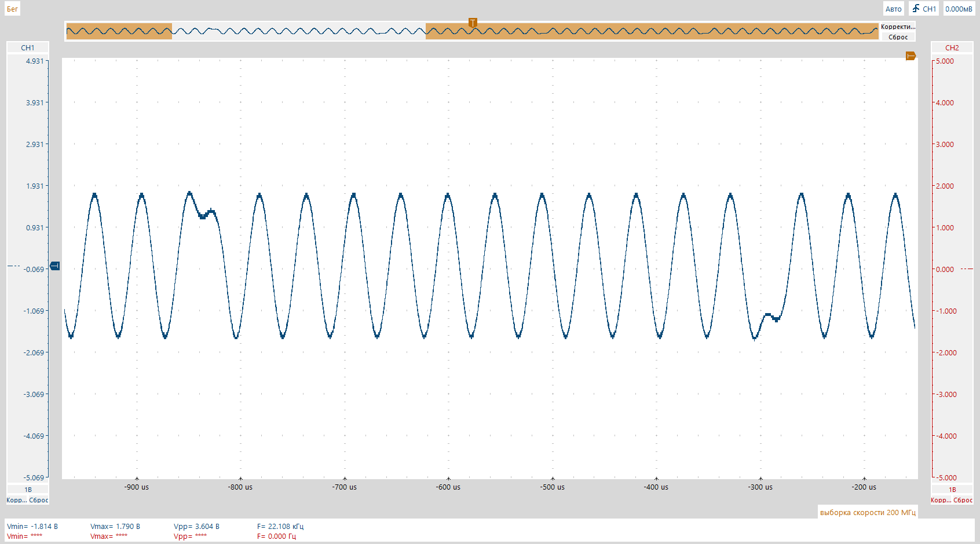Click the -600 us time axis label
The image size is (980, 544).
coord(448,487)
